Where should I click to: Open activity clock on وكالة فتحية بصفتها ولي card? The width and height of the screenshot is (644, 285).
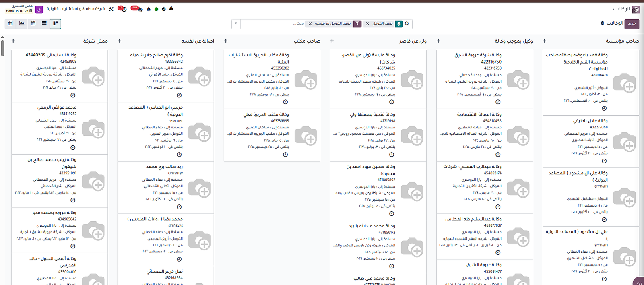[x=392, y=155]
